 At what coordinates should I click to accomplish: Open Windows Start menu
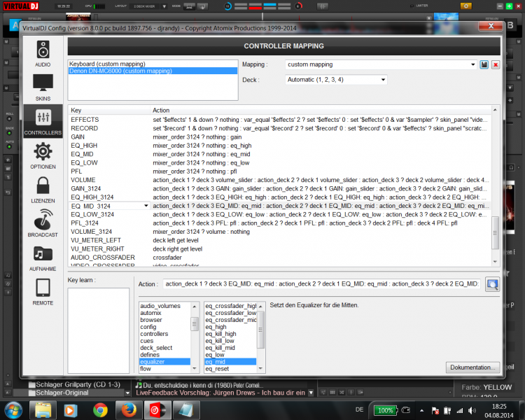pos(13,409)
